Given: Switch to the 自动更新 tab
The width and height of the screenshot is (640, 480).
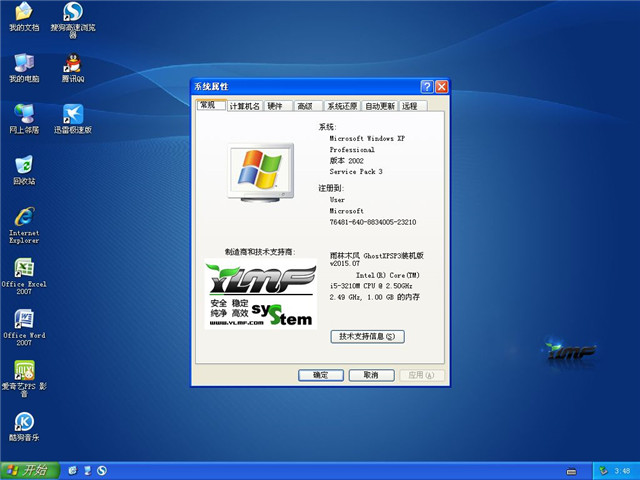Looking at the screenshot, I should 380,106.
